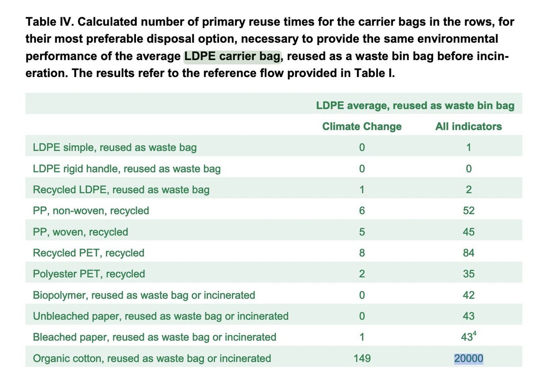
Task: Select the 'Climate Change' column header
Action: [x=362, y=126]
